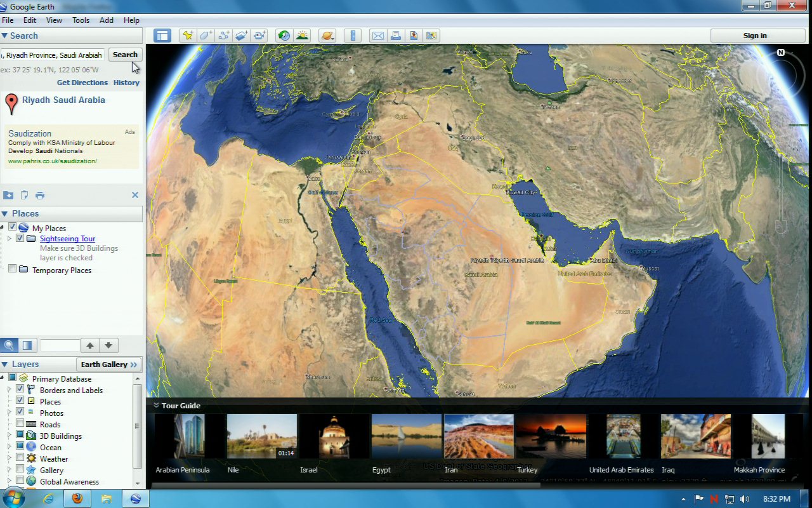Toggle sunlight across the landscape icon
Image resolution: width=812 pixels, height=508 pixels.
302,36
